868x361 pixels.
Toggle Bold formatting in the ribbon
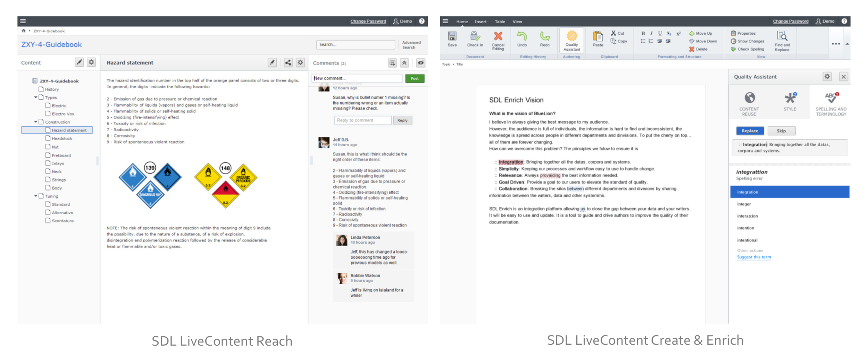[x=643, y=33]
